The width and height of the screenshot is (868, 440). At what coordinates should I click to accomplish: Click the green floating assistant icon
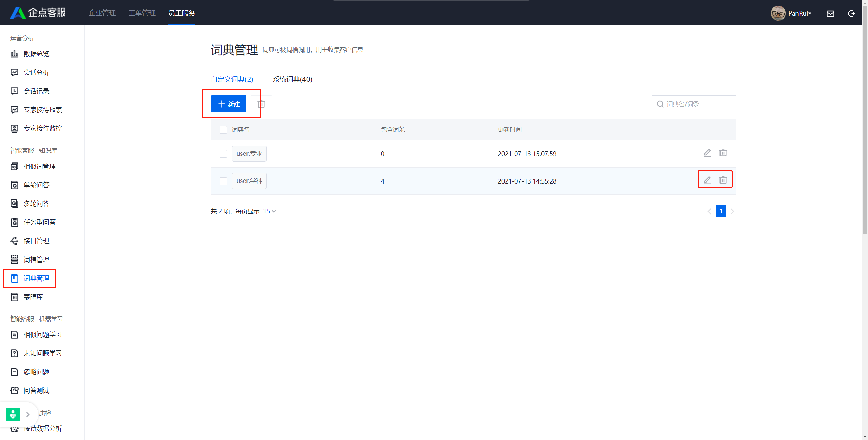point(13,414)
